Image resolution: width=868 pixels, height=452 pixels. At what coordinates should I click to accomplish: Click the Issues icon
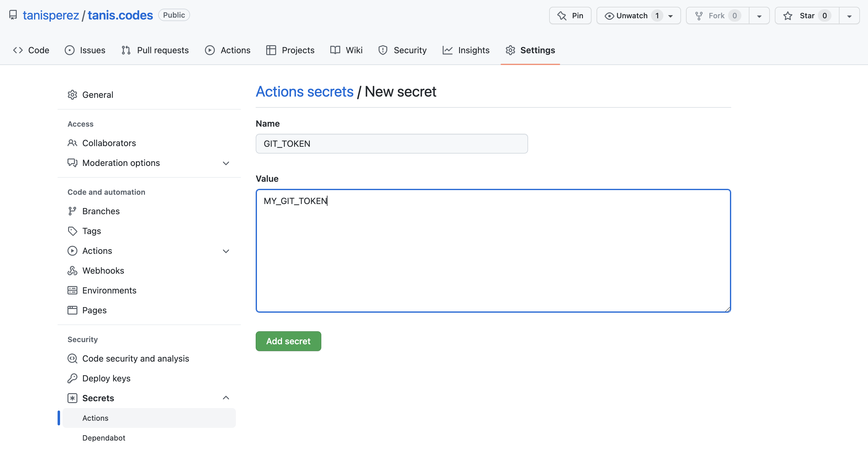pyautogui.click(x=69, y=50)
